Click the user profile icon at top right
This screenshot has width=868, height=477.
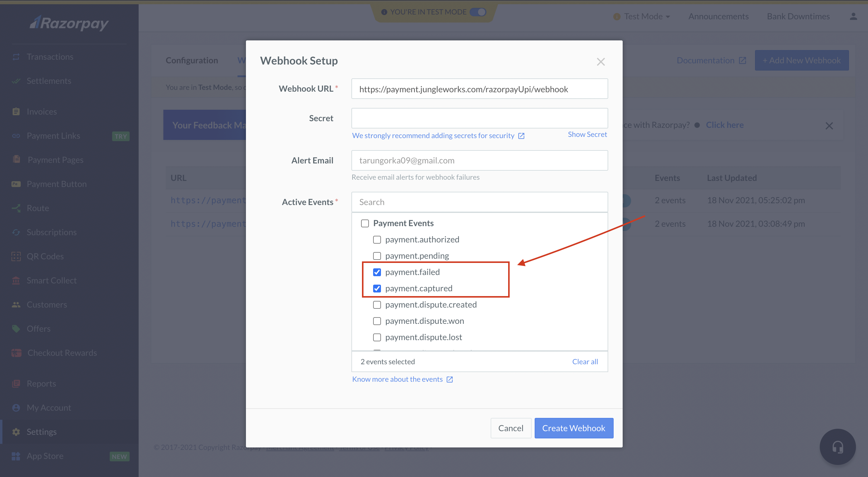pos(853,16)
